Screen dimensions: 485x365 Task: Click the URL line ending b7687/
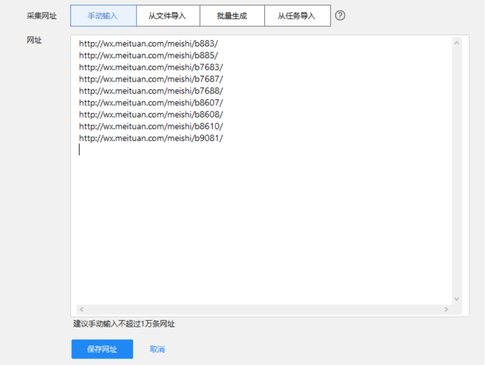[151, 79]
